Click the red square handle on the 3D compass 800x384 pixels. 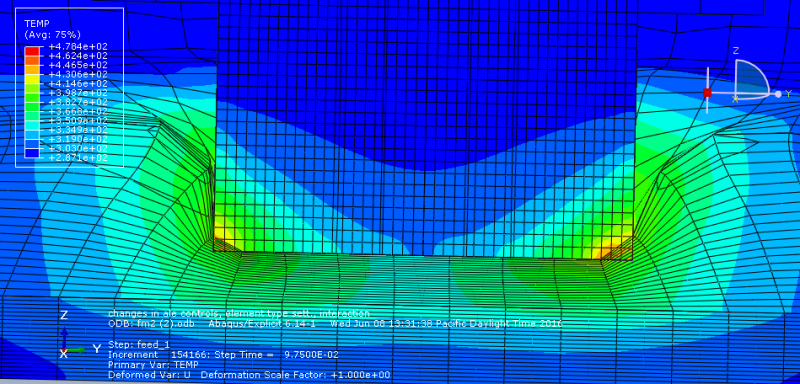pyautogui.click(x=707, y=92)
